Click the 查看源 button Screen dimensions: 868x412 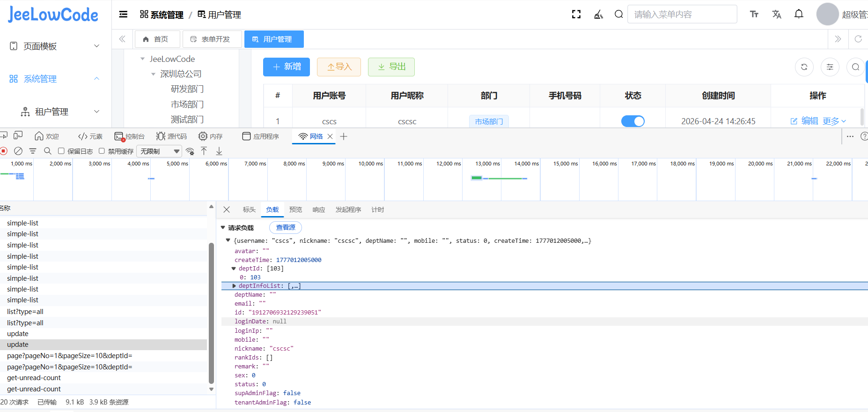286,228
